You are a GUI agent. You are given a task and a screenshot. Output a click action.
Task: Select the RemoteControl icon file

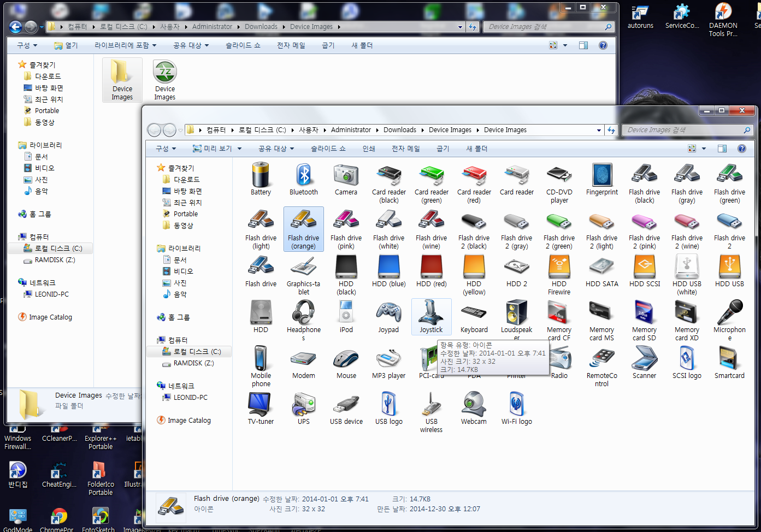click(602, 367)
